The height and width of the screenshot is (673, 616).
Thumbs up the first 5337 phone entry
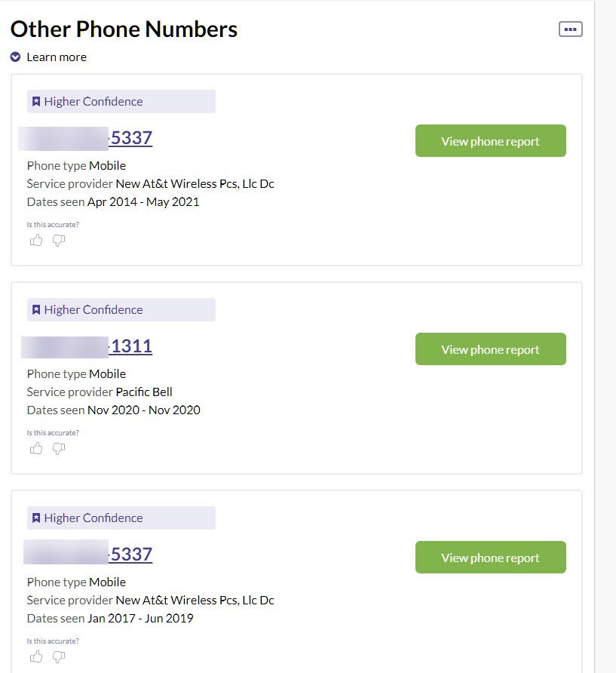click(36, 241)
